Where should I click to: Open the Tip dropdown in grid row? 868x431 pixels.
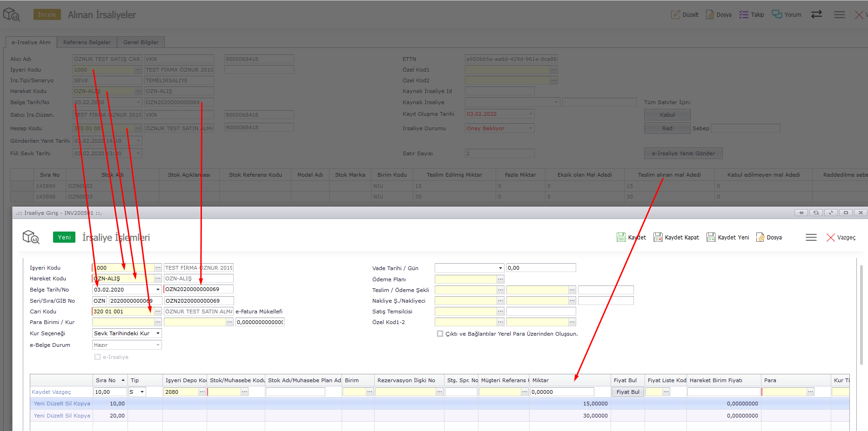[x=142, y=392]
